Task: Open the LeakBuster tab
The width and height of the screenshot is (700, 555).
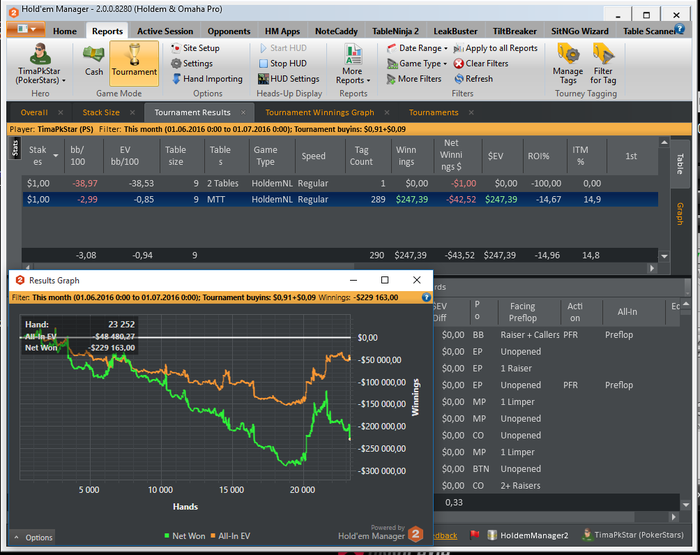Action: (455, 31)
